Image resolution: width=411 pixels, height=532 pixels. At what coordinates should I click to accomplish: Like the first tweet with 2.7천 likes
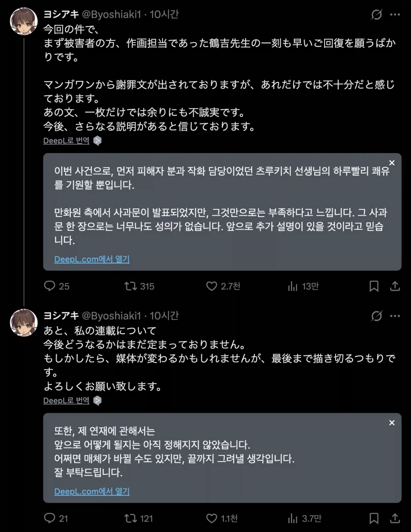pos(211,286)
